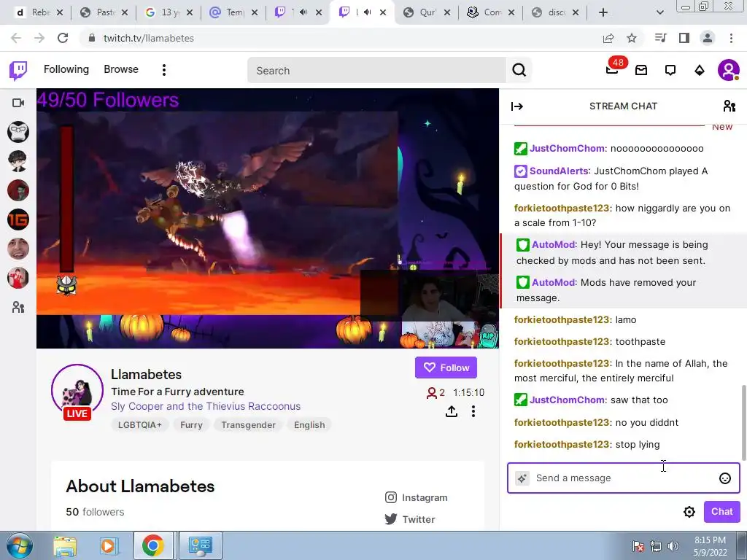Image resolution: width=747 pixels, height=560 pixels.
Task: Click the Furry tag
Action: tap(191, 425)
